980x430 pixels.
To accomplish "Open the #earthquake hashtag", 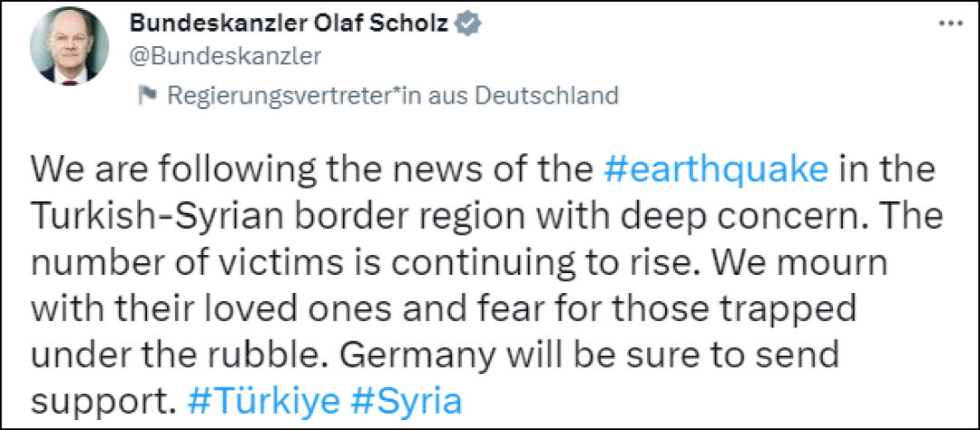I will [x=716, y=169].
